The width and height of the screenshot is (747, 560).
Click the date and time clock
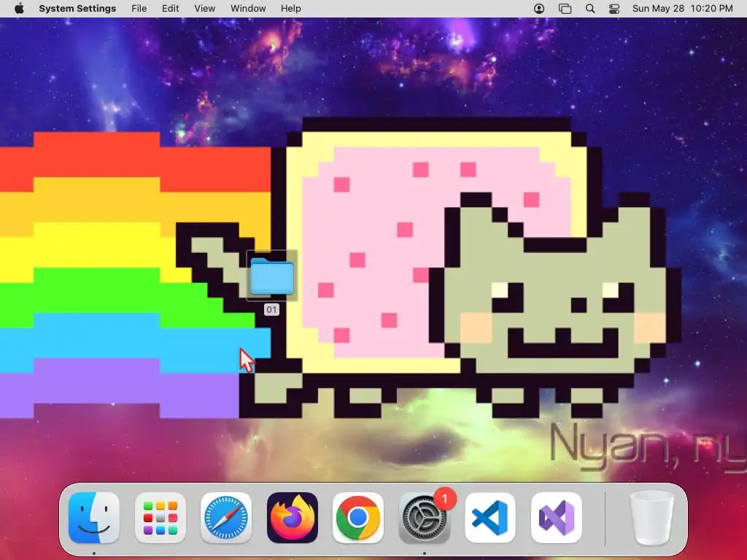(x=682, y=9)
